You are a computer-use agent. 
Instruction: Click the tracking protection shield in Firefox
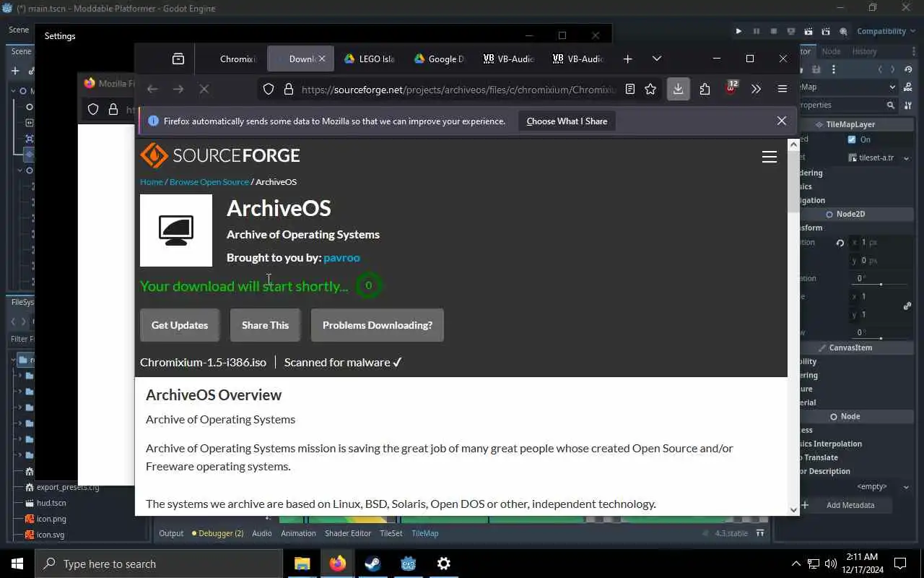click(x=269, y=89)
